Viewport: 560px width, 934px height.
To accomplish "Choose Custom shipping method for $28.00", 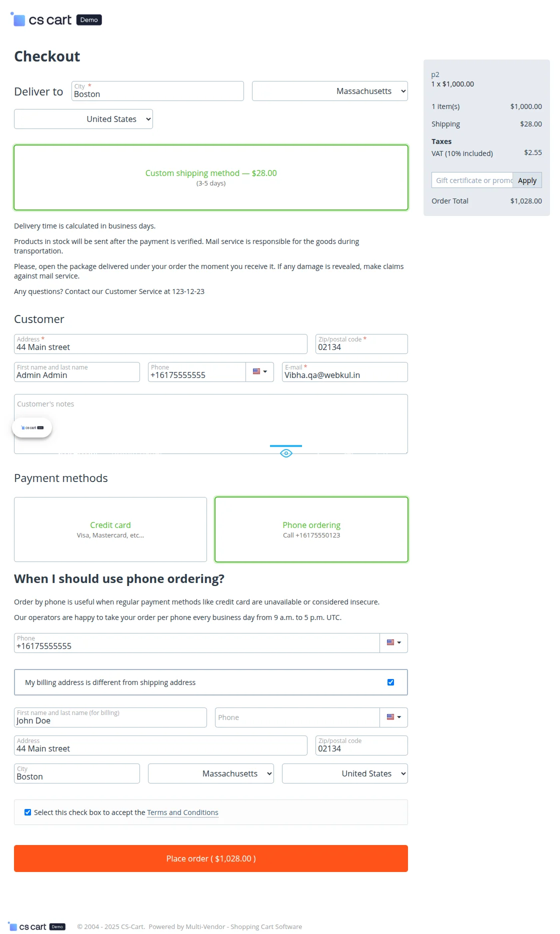I will click(211, 177).
